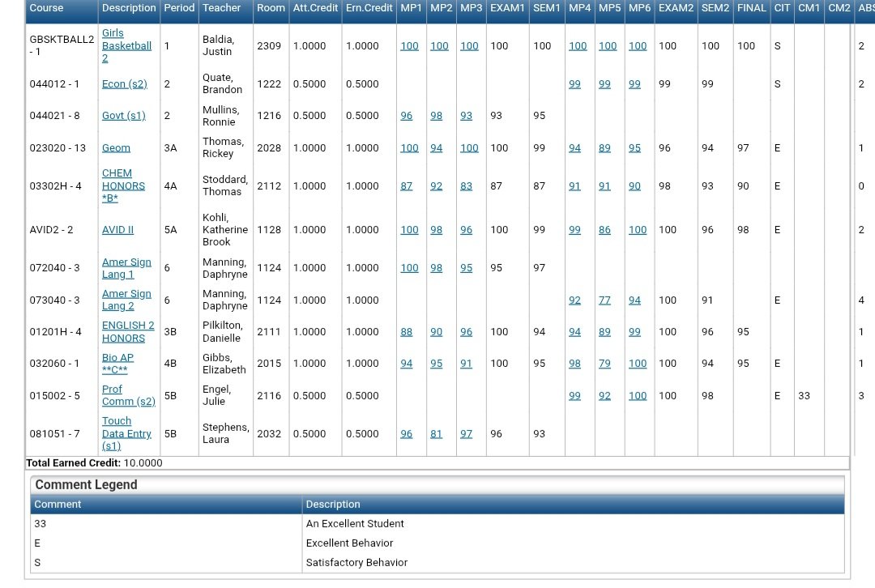
Task: Open the Geom course link
Action: click(116, 148)
